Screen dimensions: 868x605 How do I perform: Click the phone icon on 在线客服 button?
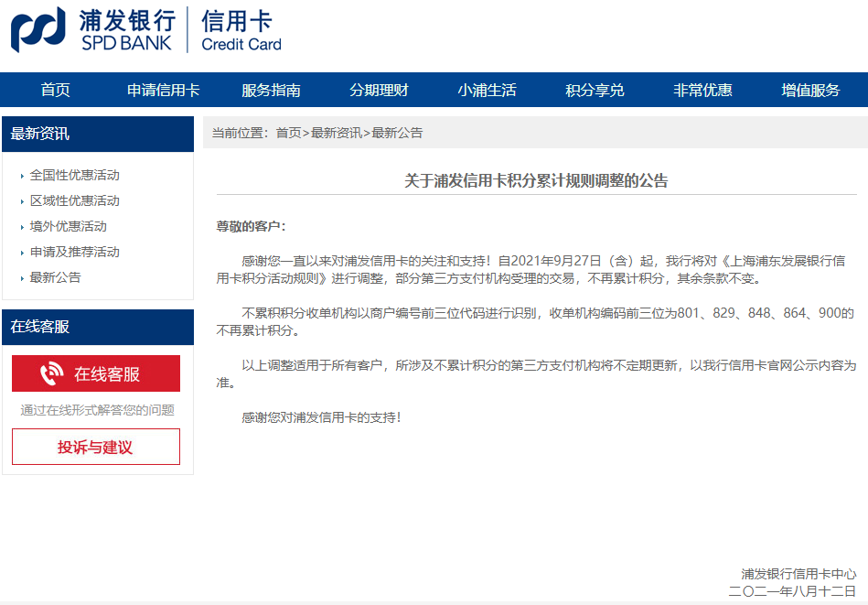[x=52, y=373]
